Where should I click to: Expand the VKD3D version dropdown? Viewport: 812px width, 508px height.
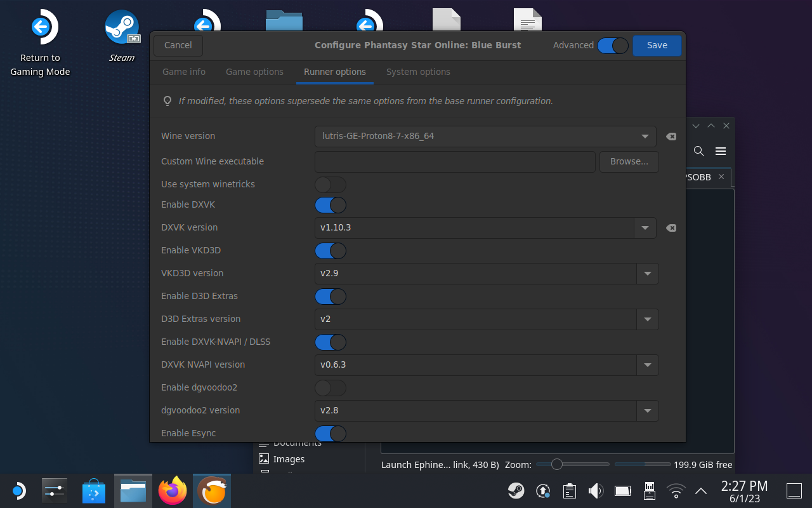click(648, 274)
